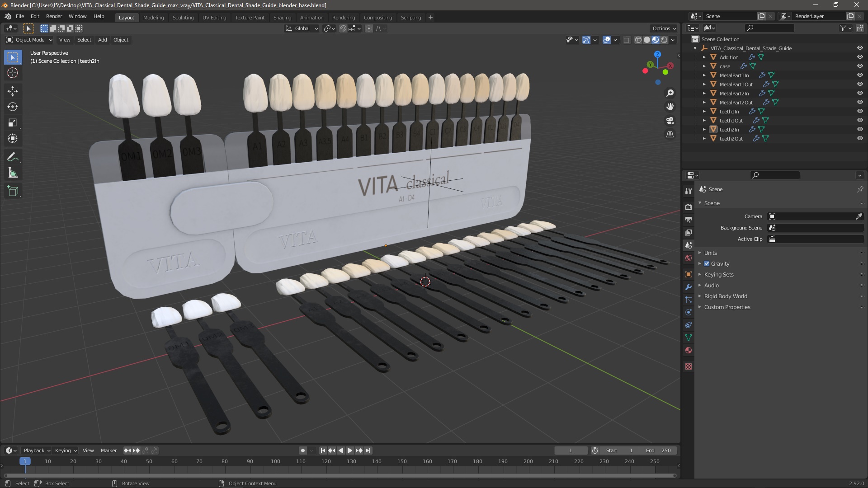This screenshot has height=488, width=868.
Task: Select the Cursor tool in toolbar
Action: (x=13, y=73)
